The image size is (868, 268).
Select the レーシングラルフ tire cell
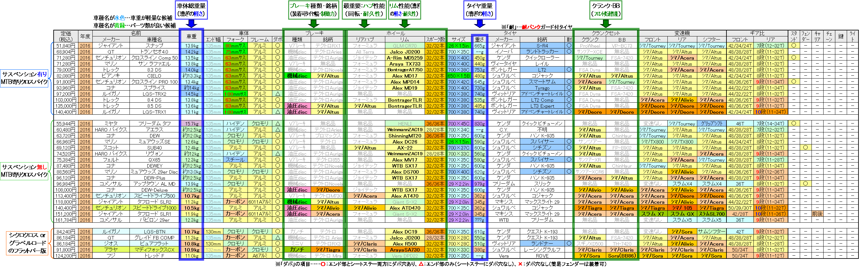[542, 250]
